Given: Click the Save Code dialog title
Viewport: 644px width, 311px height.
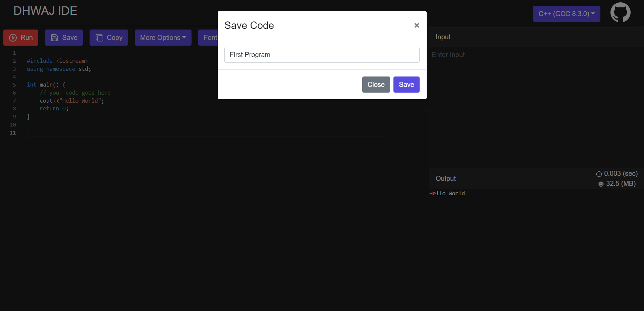Looking at the screenshot, I should click(249, 25).
